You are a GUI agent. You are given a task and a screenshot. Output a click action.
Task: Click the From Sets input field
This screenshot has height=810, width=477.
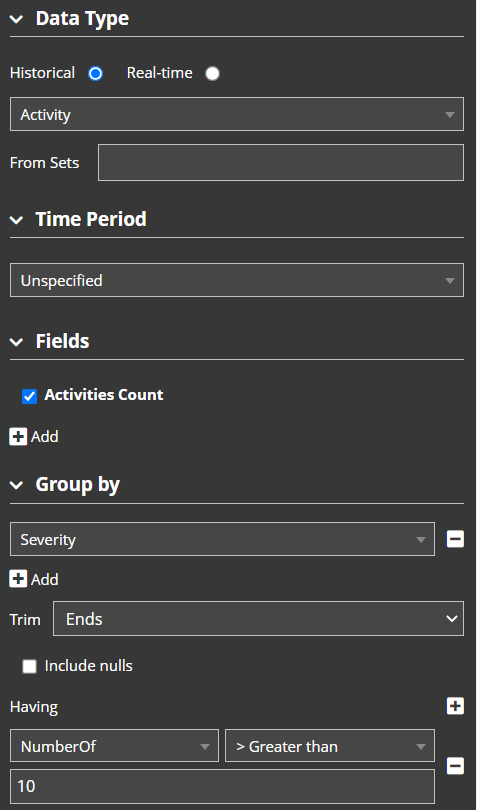pyautogui.click(x=281, y=163)
